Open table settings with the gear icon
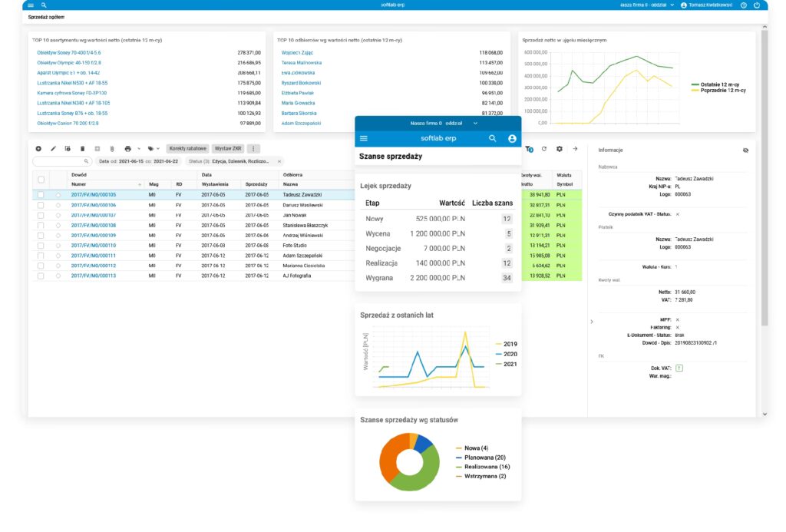This screenshot has width=786, height=532. [x=560, y=149]
